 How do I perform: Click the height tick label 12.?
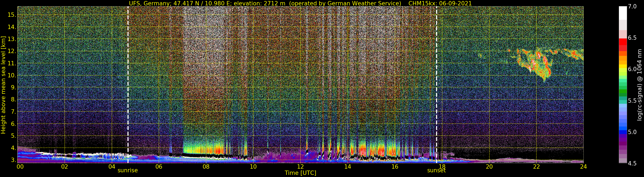click(12, 51)
